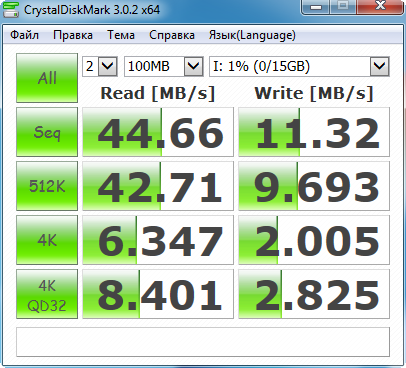Open the Тема menu
Screen dimensions: 406x368
(x=121, y=35)
